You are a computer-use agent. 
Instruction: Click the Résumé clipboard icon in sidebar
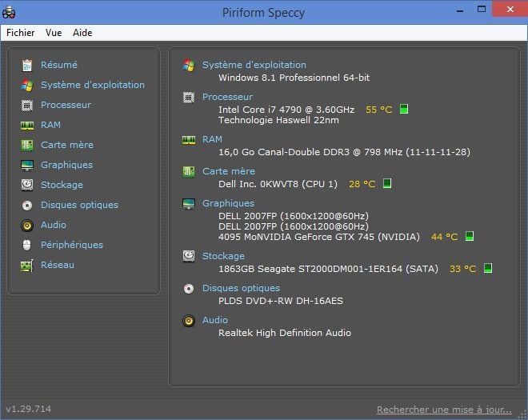coord(27,65)
